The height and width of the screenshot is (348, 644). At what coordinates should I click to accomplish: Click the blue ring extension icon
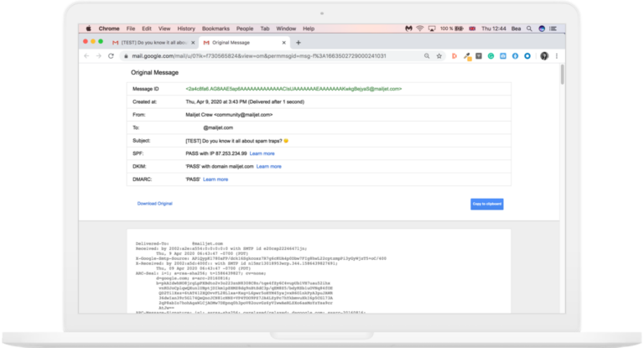tap(527, 56)
